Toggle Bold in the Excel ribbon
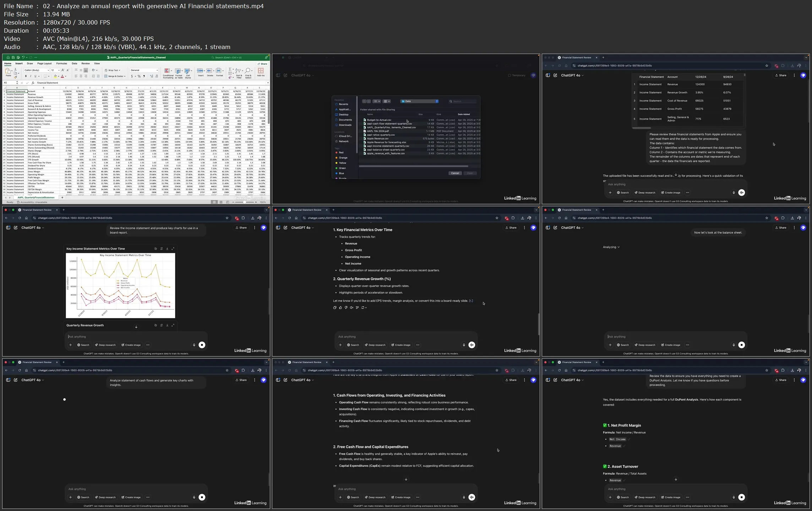This screenshot has height=511, width=812. (x=26, y=76)
